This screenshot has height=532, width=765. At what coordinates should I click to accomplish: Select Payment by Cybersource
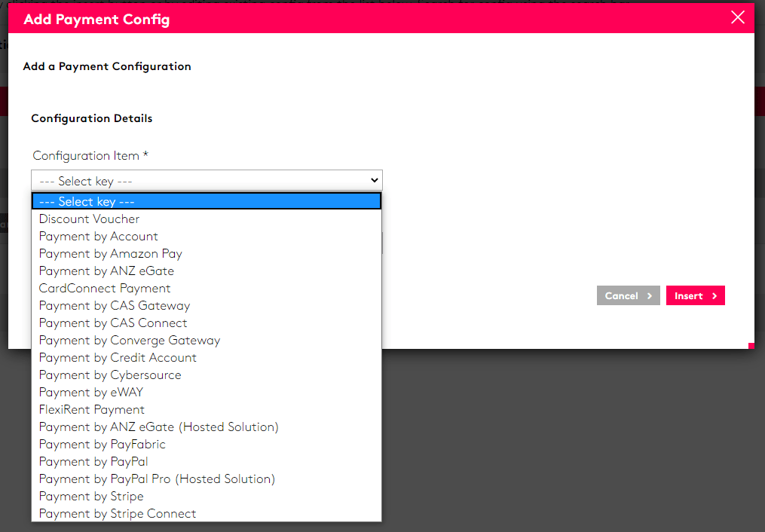click(207, 375)
